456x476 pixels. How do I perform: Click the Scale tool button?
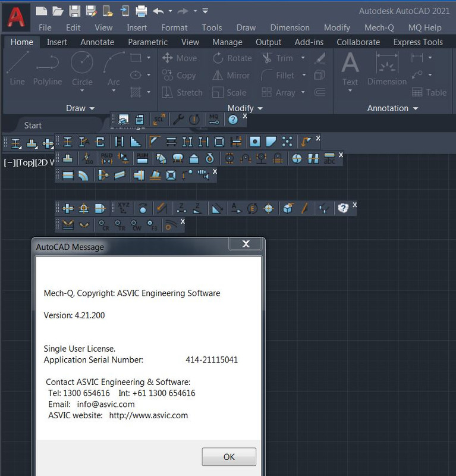[x=229, y=92]
